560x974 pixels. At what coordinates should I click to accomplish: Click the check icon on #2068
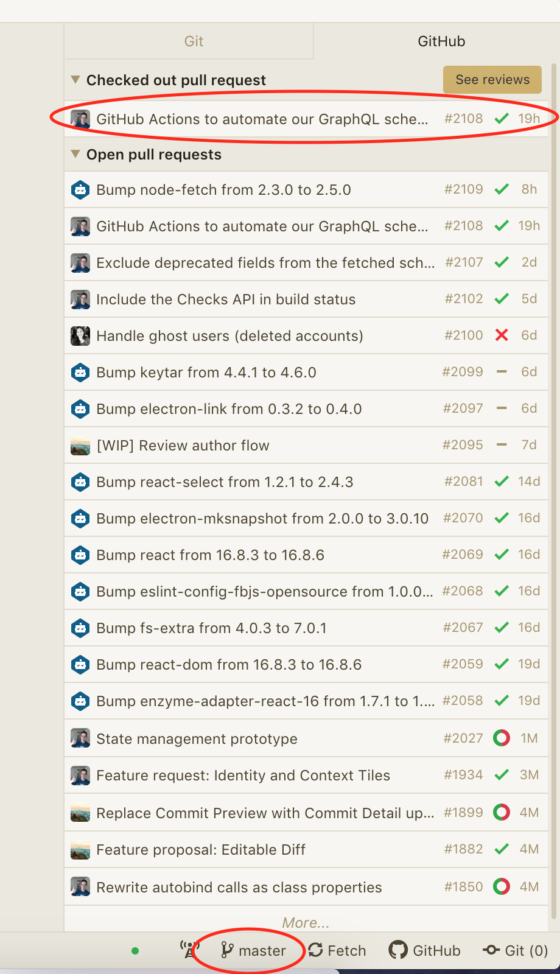pyautogui.click(x=502, y=591)
